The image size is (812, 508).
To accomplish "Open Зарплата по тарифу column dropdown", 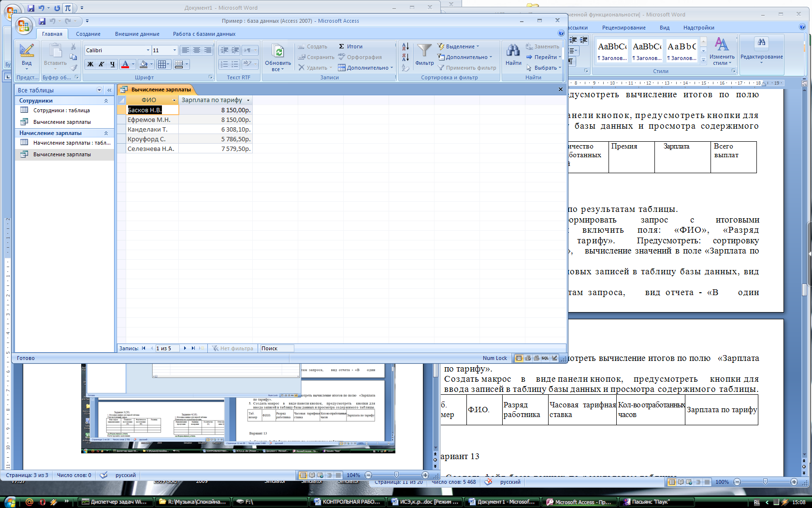I will click(x=248, y=100).
